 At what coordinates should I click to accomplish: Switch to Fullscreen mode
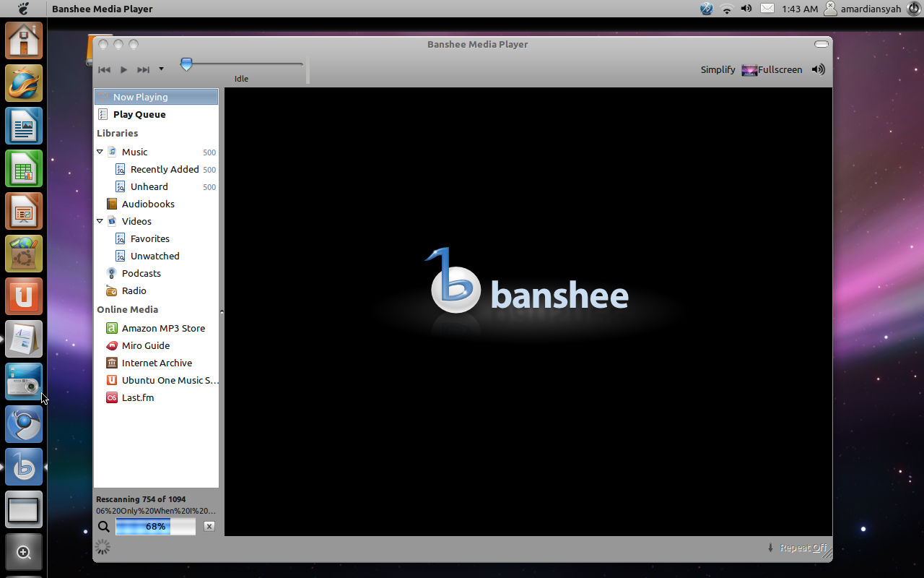tap(772, 69)
